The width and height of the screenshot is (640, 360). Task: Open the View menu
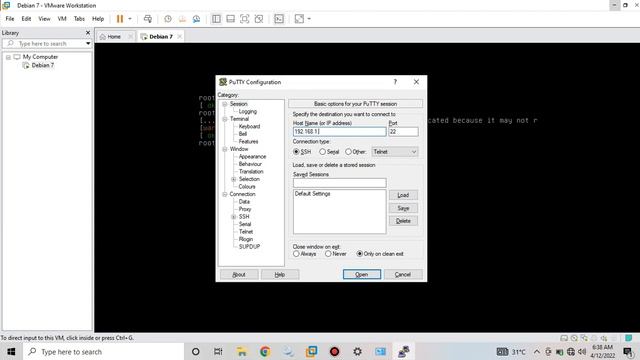[x=44, y=19]
